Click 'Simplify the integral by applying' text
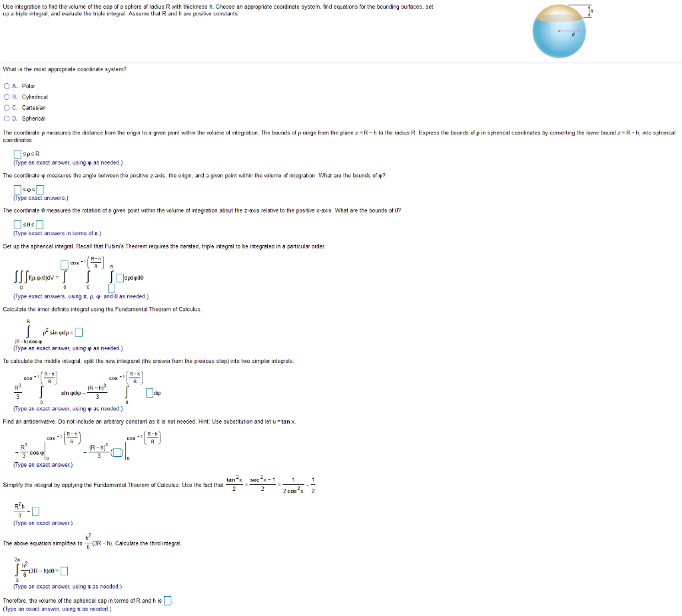Image resolution: width=682 pixels, height=616 pixels. click(x=113, y=485)
